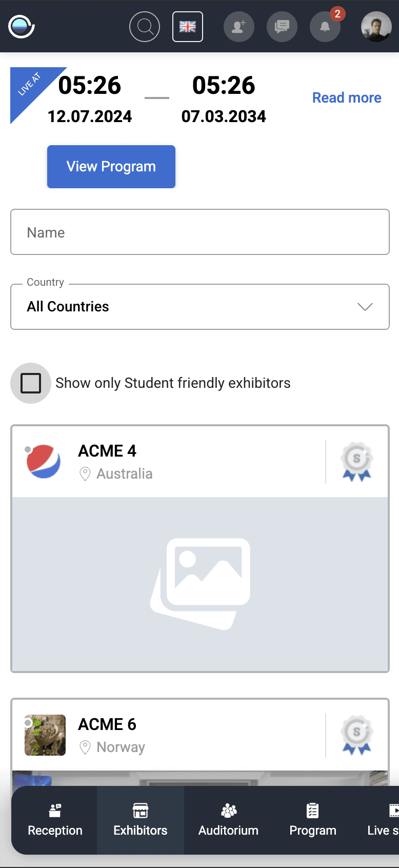The height and width of the screenshot is (868, 399).
Task: Follow the Read more link
Action: 347,97
